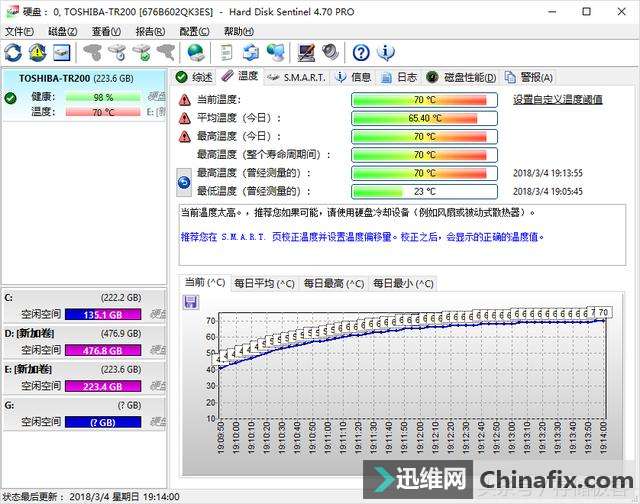Click the 70 °C temperature bar in the disk panel
The height and width of the screenshot is (504, 640).
[x=103, y=112]
